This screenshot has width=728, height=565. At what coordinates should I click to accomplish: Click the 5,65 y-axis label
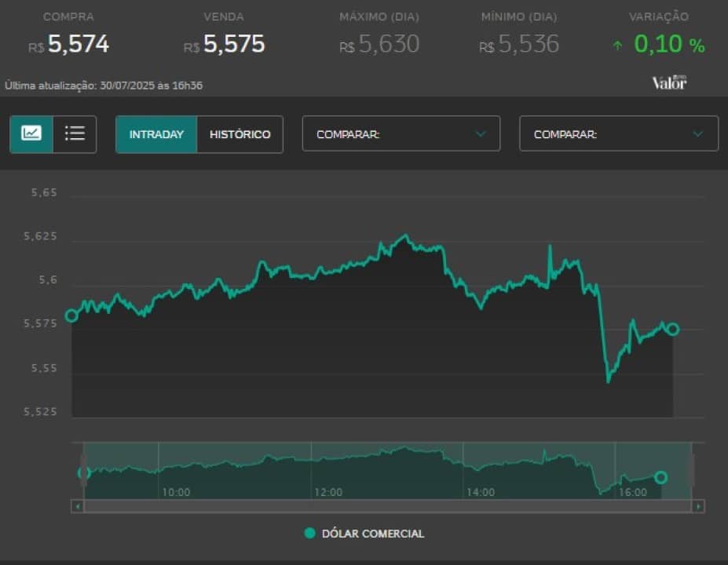[44, 192]
